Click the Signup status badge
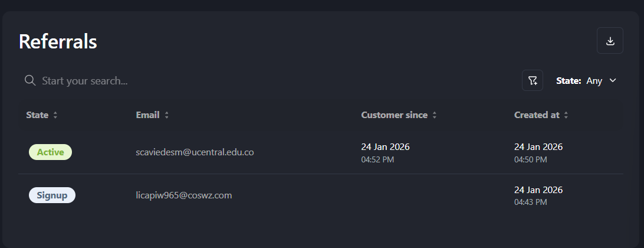 (52, 195)
